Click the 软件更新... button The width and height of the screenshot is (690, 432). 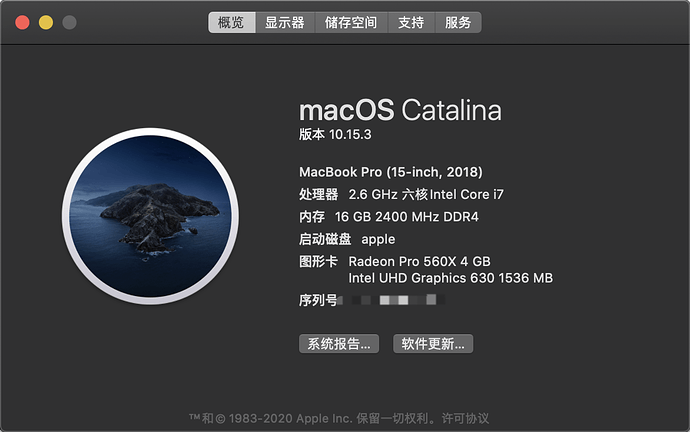pyautogui.click(x=433, y=344)
